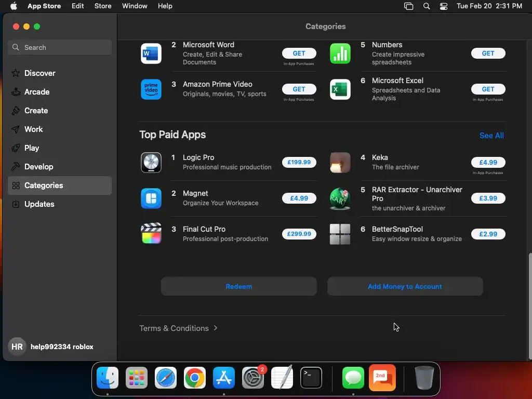Open Terms & Conditions link

click(x=174, y=328)
